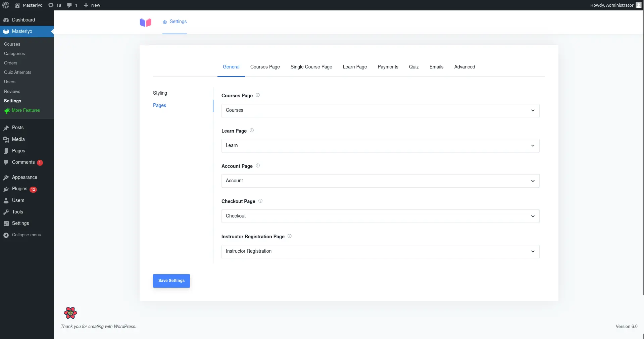644x339 pixels.
Task: Open Masteriyo Orders submenu
Action: (x=11, y=63)
